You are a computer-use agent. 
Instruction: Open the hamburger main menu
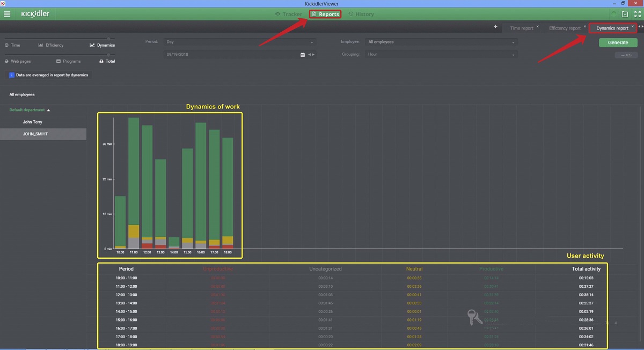click(7, 14)
